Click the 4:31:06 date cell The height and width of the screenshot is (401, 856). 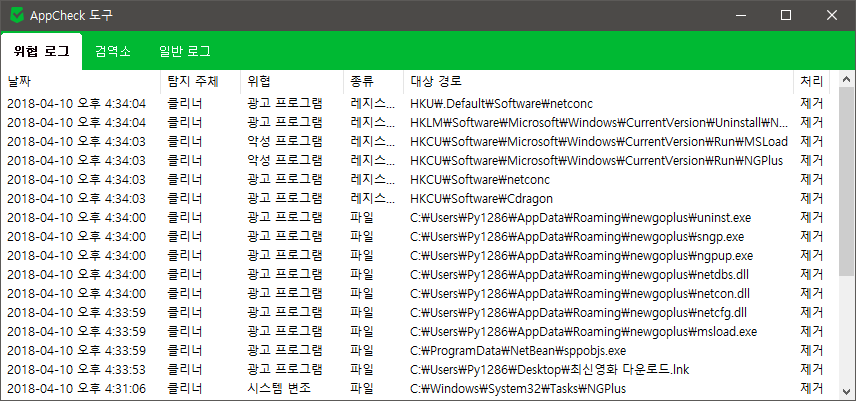pyautogui.click(x=76, y=388)
